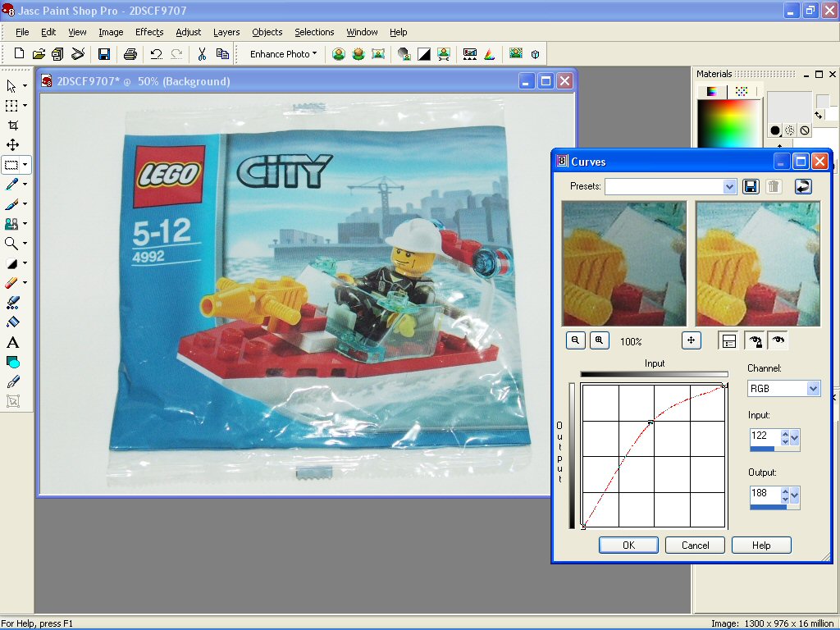The image size is (840, 630).
Task: Click the foreground material swatch in Materials
Action: (789, 107)
